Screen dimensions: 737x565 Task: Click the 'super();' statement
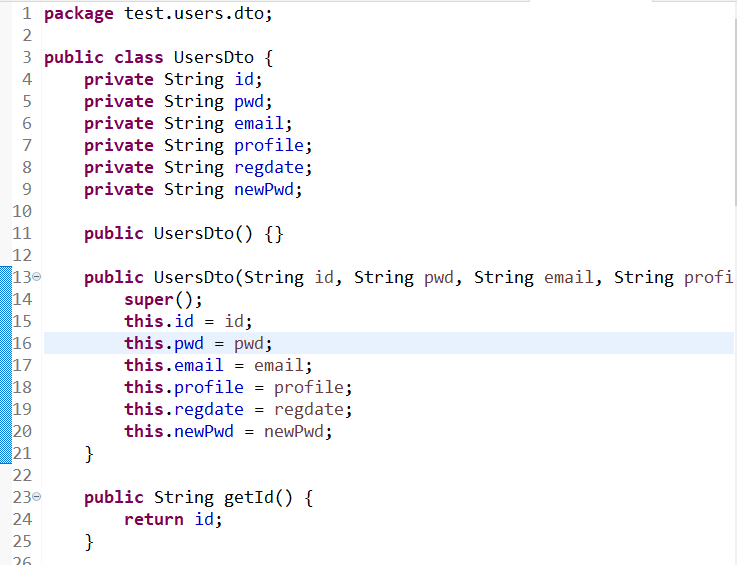[x=163, y=299]
